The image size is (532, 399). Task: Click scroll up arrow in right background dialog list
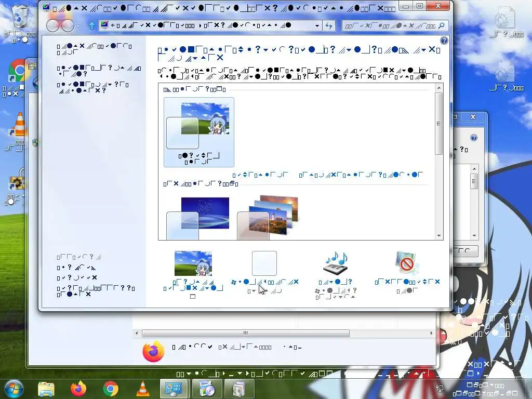(474, 169)
